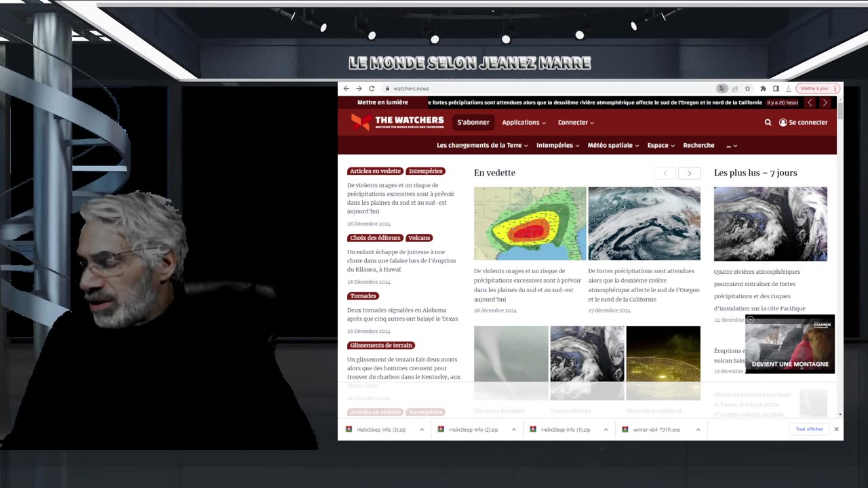
Task: Expand the Espace navigation menu
Action: click(x=660, y=145)
